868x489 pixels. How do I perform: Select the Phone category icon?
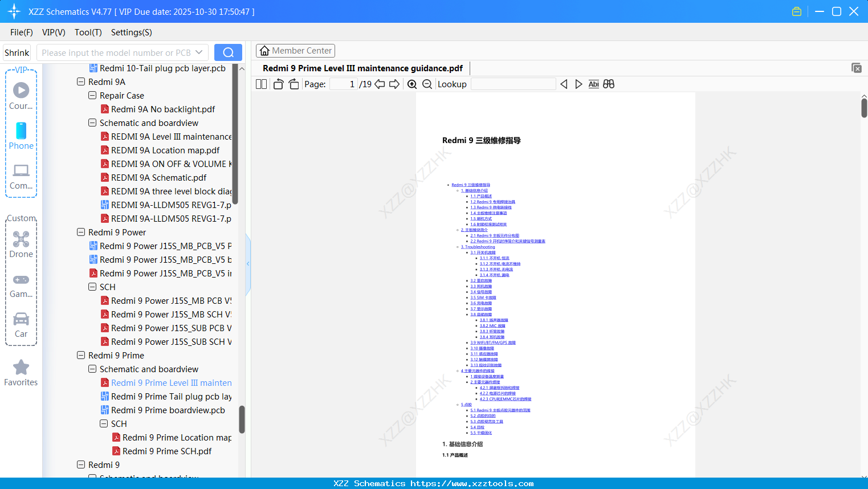(x=21, y=131)
